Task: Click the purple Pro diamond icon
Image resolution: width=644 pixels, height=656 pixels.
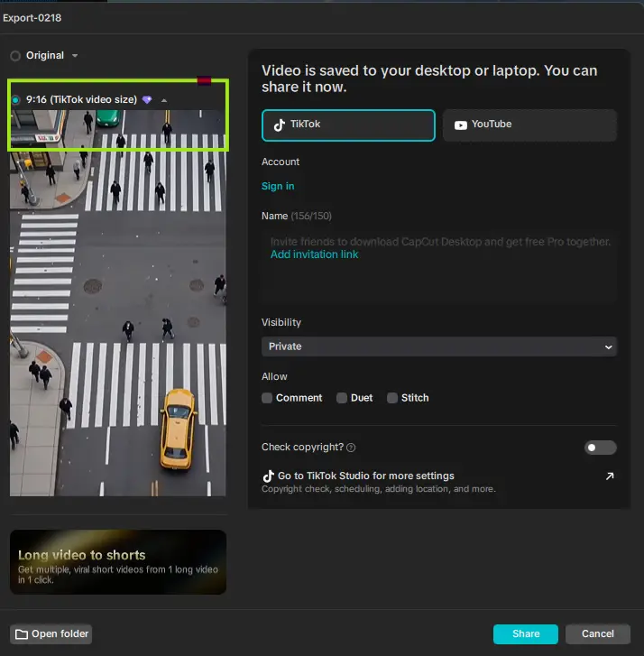Action: [x=147, y=100]
